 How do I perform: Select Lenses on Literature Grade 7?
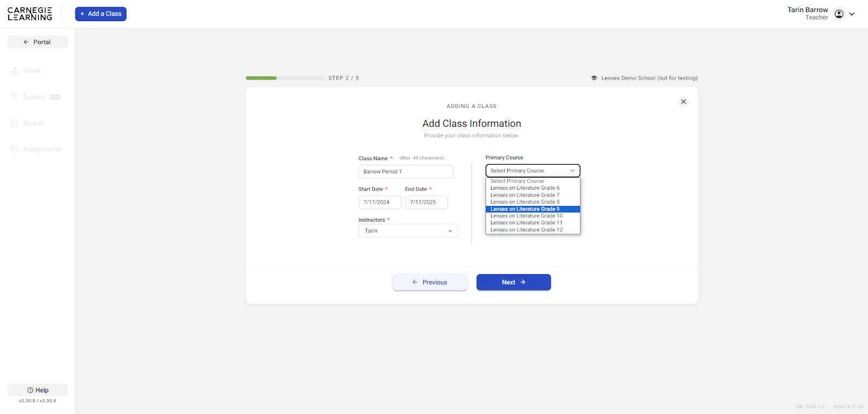click(533, 195)
